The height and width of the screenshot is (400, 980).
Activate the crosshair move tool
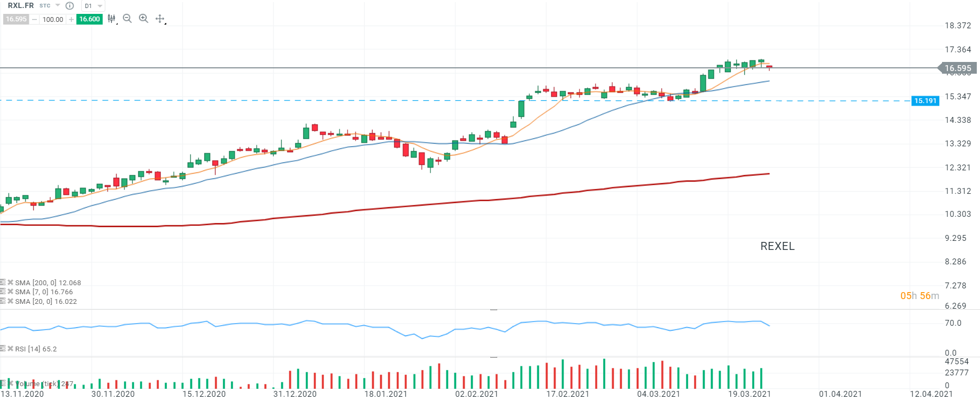coord(160,19)
